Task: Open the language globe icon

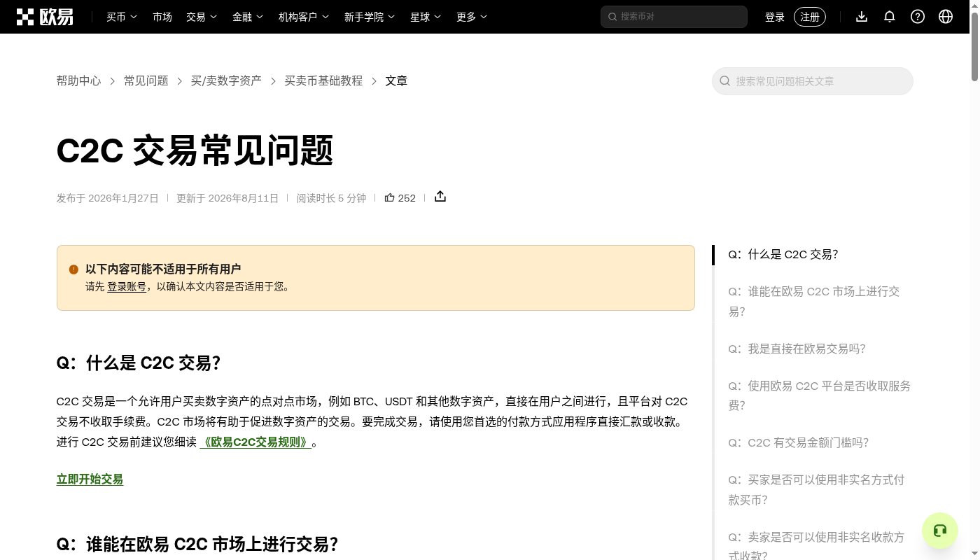Action: (946, 17)
